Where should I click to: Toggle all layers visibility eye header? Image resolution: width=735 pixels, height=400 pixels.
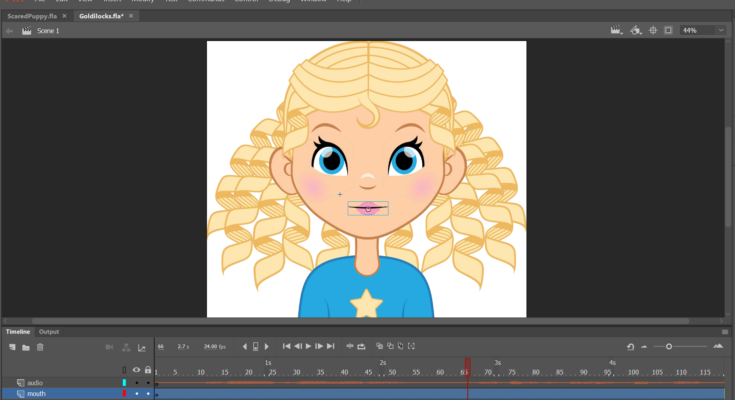136,370
